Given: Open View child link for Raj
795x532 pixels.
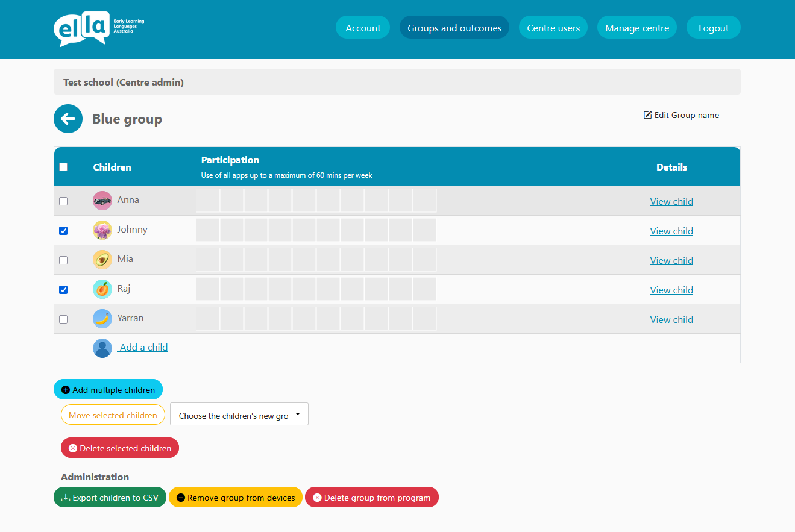Looking at the screenshot, I should tap(671, 290).
